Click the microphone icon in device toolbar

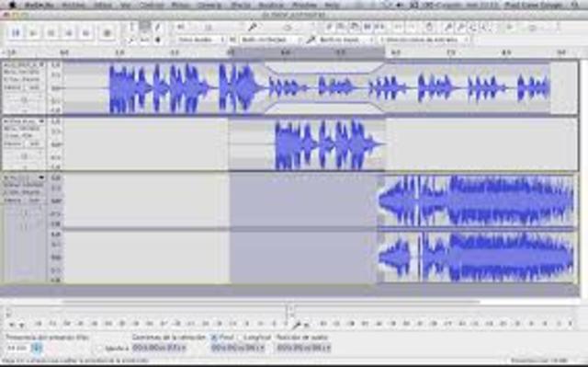point(311,40)
